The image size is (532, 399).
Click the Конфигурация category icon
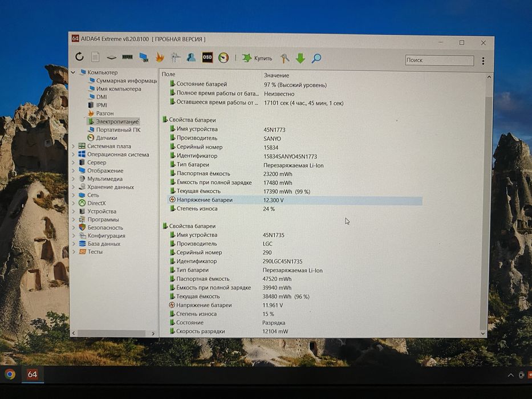[x=82, y=235]
